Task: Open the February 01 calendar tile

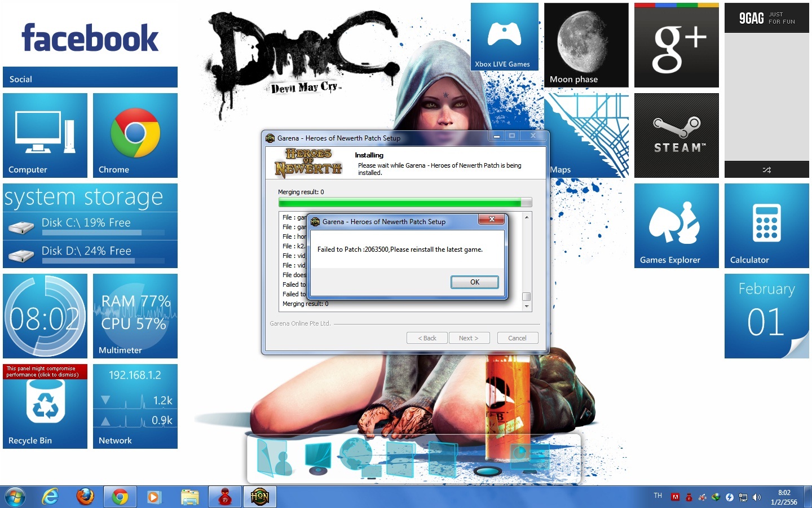Action: (x=767, y=316)
